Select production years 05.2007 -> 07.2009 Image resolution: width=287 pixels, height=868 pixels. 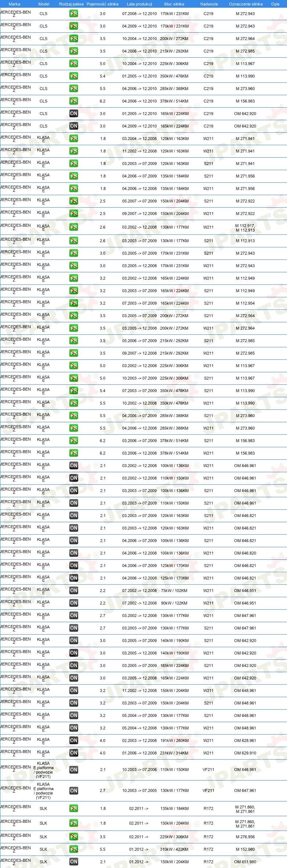click(139, 201)
